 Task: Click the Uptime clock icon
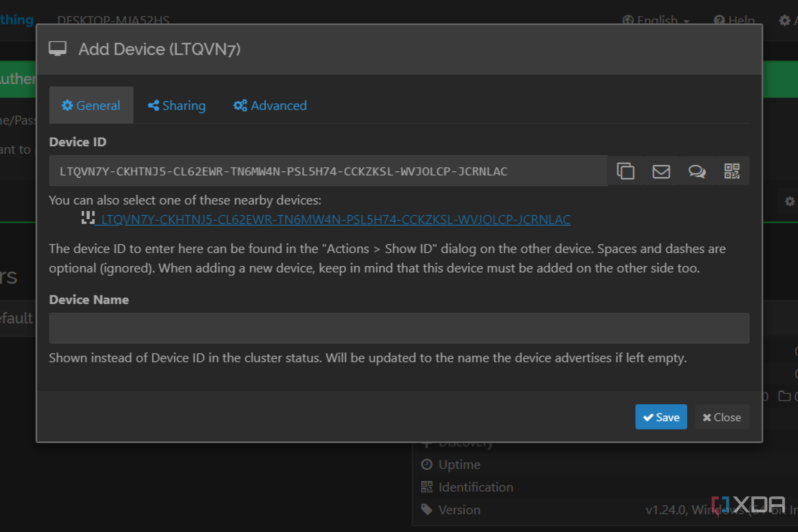pyautogui.click(x=426, y=464)
